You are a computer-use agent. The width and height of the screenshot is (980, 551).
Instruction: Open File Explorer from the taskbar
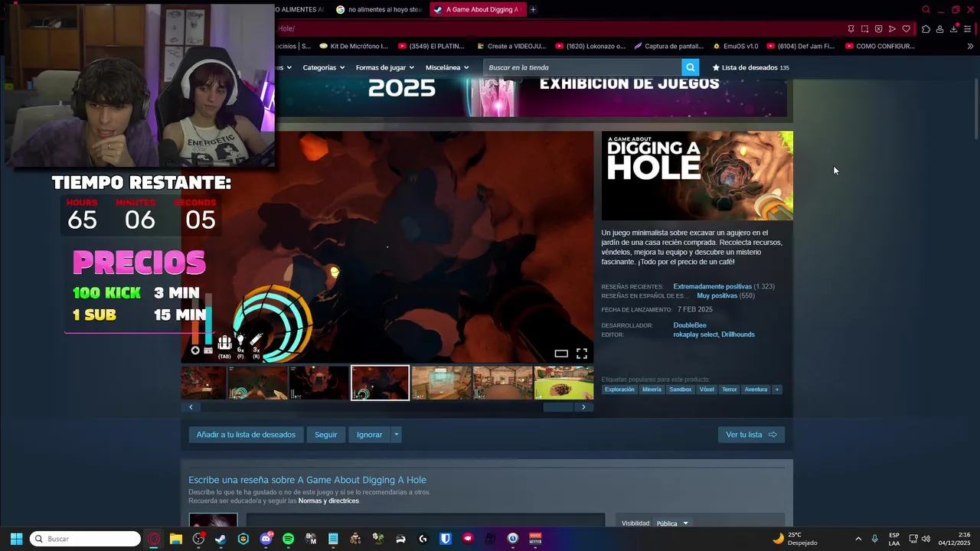pyautogui.click(x=176, y=539)
